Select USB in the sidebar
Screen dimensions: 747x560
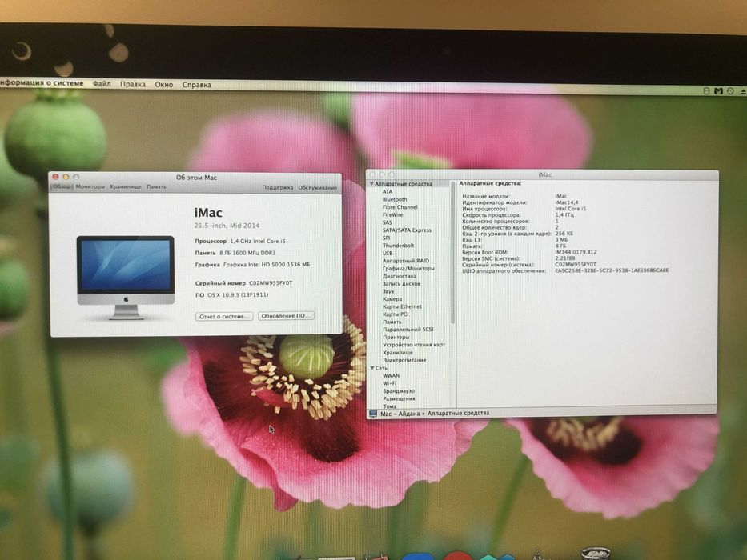pos(388,253)
